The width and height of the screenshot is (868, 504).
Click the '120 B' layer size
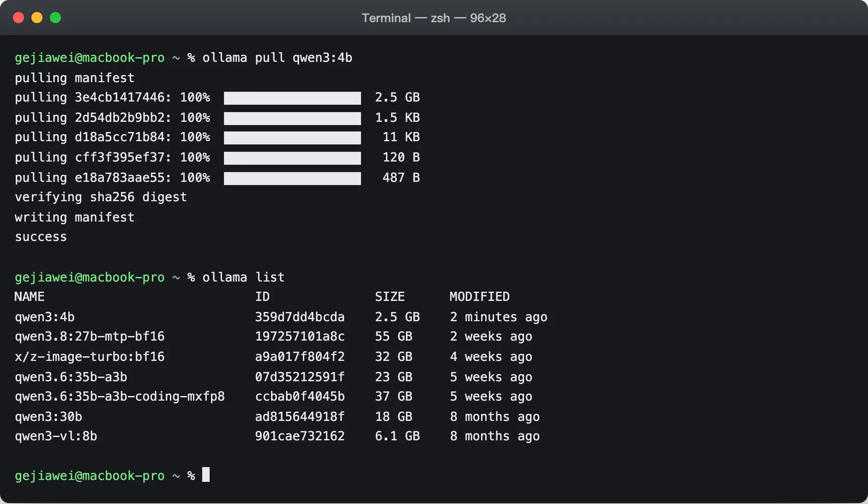tap(401, 157)
